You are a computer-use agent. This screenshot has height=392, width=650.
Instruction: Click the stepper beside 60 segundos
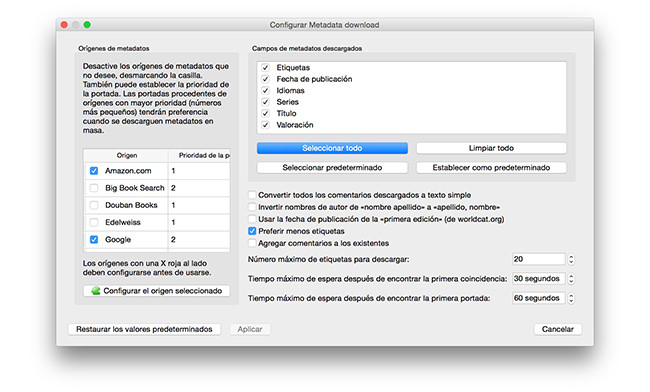(x=571, y=298)
